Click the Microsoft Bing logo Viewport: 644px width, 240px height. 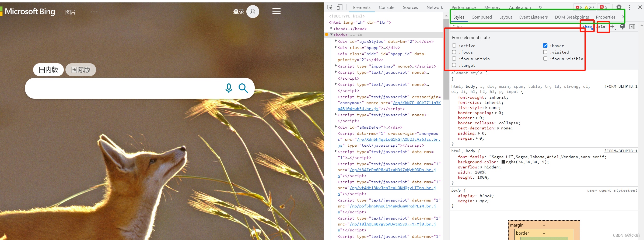pos(27,11)
